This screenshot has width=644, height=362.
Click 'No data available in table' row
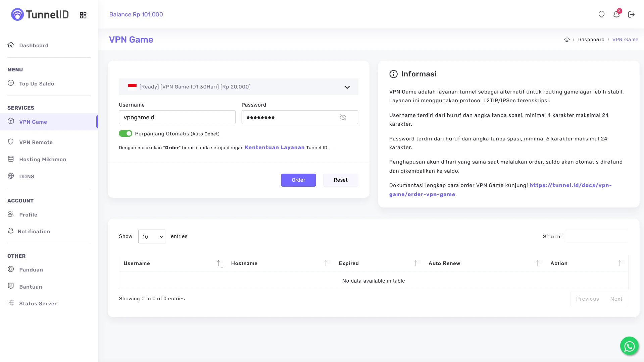click(x=374, y=281)
